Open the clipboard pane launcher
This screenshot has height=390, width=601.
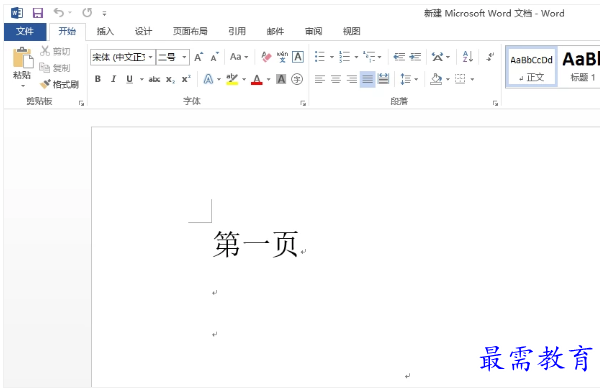[x=81, y=103]
